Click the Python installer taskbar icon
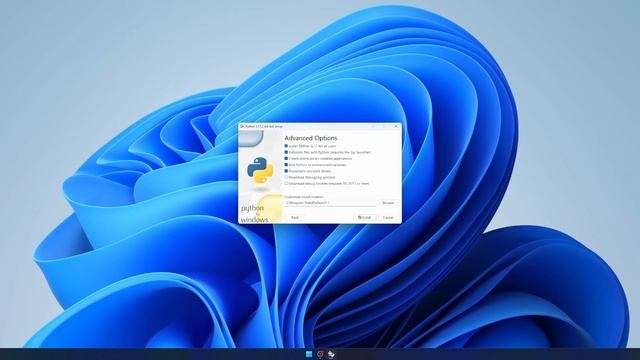 pos(331,354)
